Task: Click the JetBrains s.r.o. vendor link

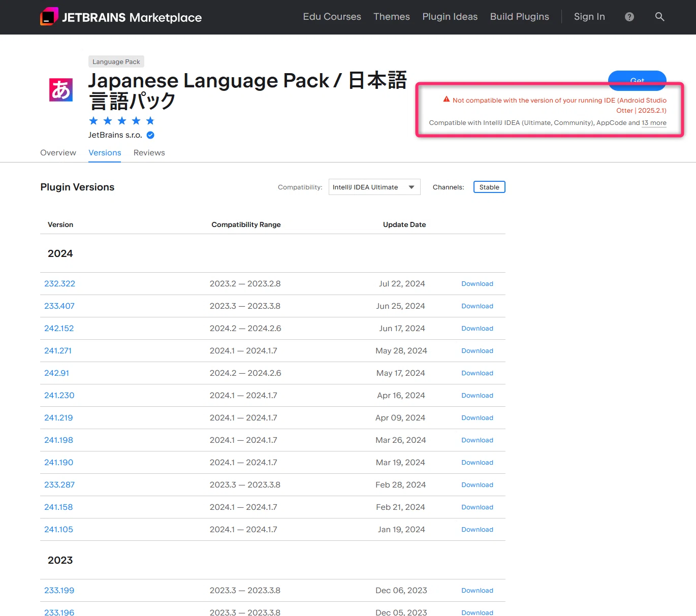Action: (x=115, y=135)
